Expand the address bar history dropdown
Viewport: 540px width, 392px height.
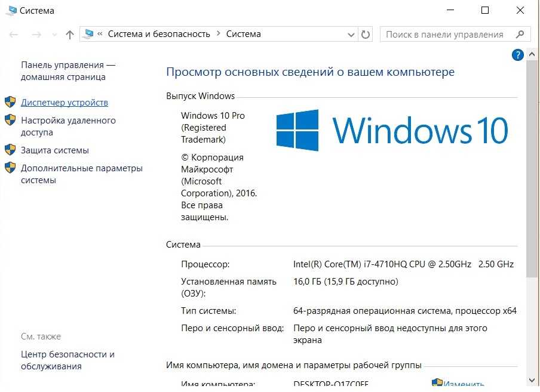[x=351, y=35]
